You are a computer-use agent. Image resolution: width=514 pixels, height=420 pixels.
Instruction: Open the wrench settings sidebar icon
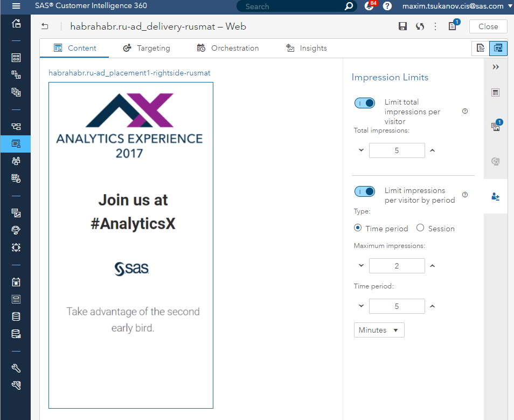16,368
